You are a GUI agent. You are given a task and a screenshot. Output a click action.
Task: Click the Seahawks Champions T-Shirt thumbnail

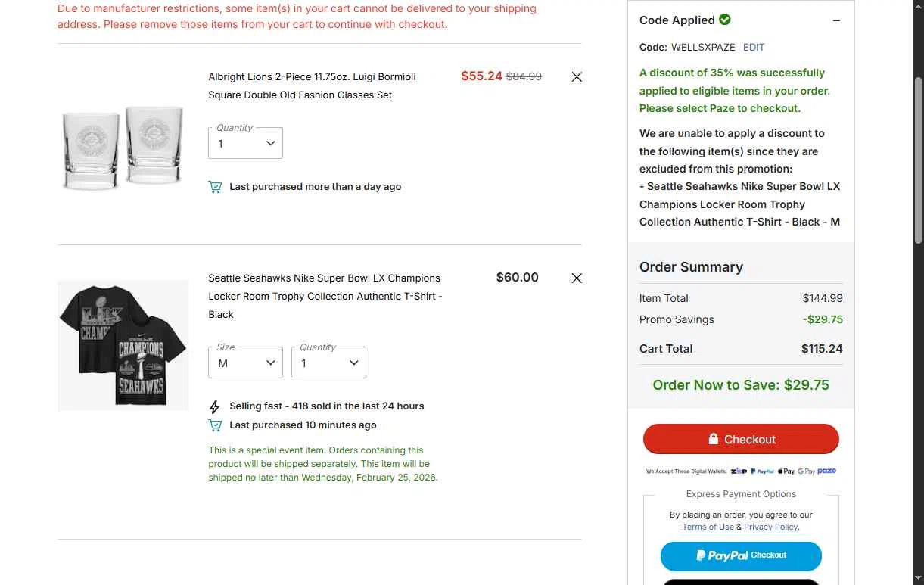(x=123, y=345)
